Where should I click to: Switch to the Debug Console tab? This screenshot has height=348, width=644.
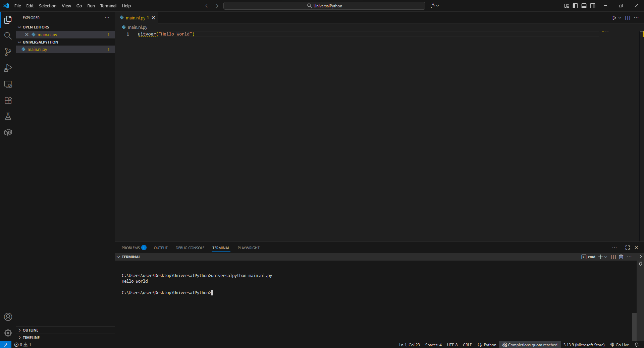190,248
